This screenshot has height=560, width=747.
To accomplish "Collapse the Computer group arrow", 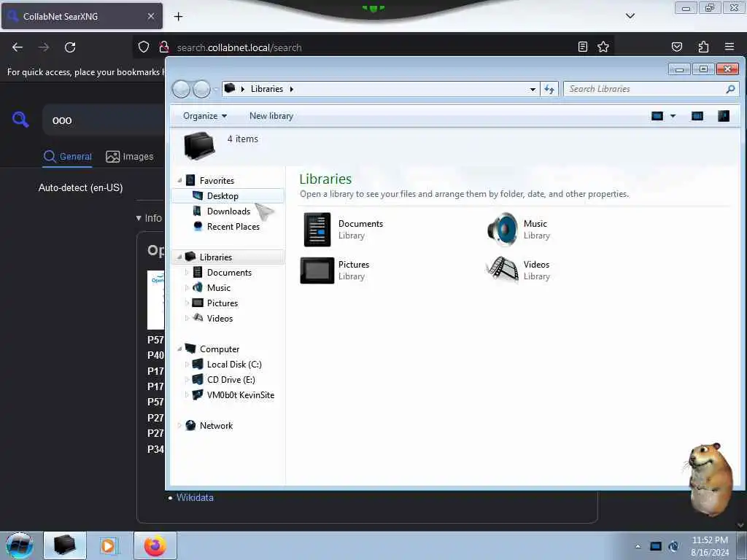I will [x=179, y=349].
